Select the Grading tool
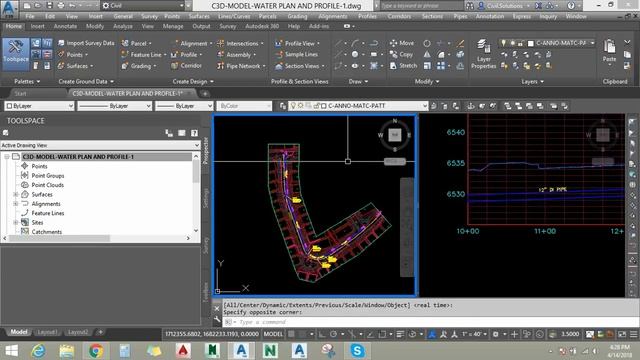The image size is (640, 360). [x=139, y=66]
